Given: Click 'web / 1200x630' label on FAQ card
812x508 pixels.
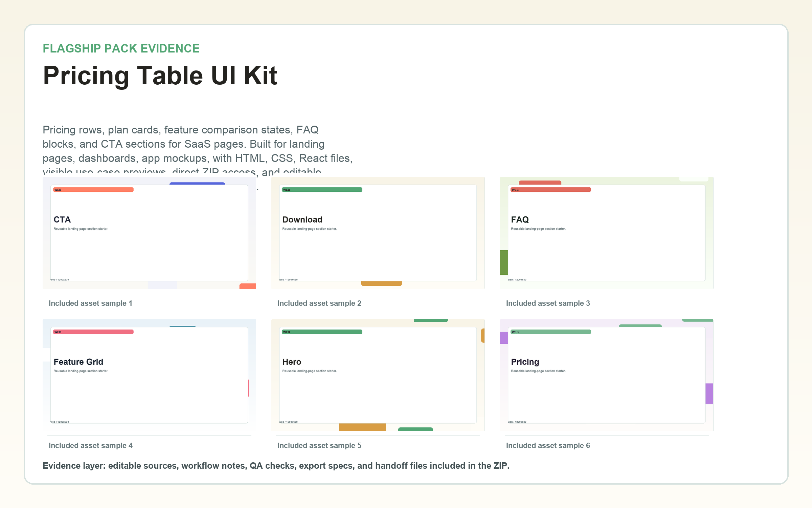Looking at the screenshot, I should tap(517, 280).
